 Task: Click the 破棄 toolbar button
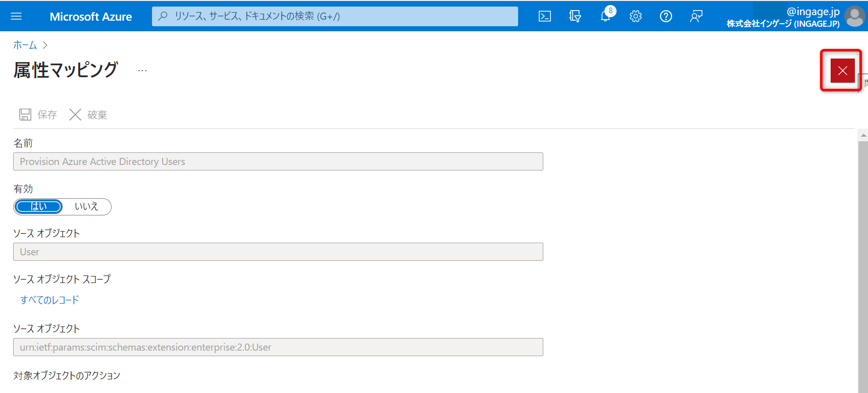tap(88, 115)
